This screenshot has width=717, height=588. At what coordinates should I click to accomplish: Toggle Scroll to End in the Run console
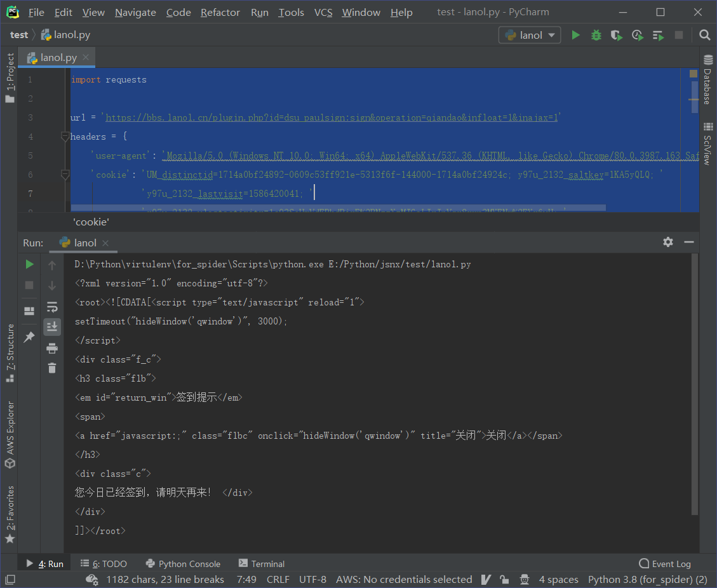pos(52,326)
